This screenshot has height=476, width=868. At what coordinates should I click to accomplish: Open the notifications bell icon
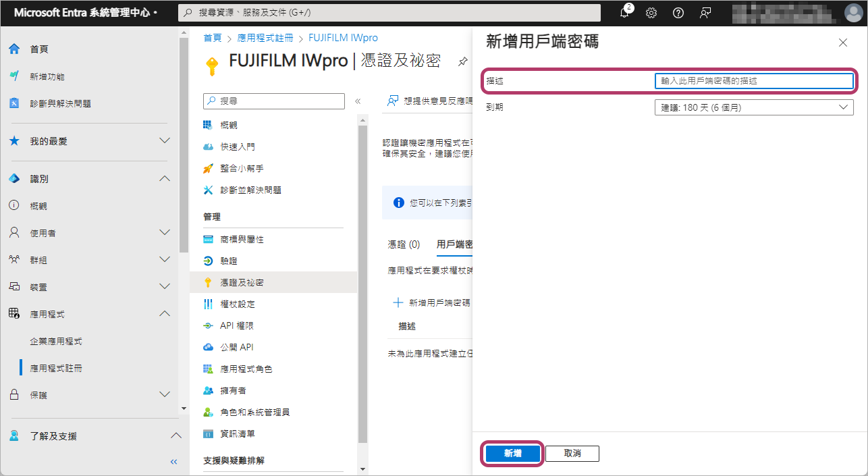tap(624, 13)
